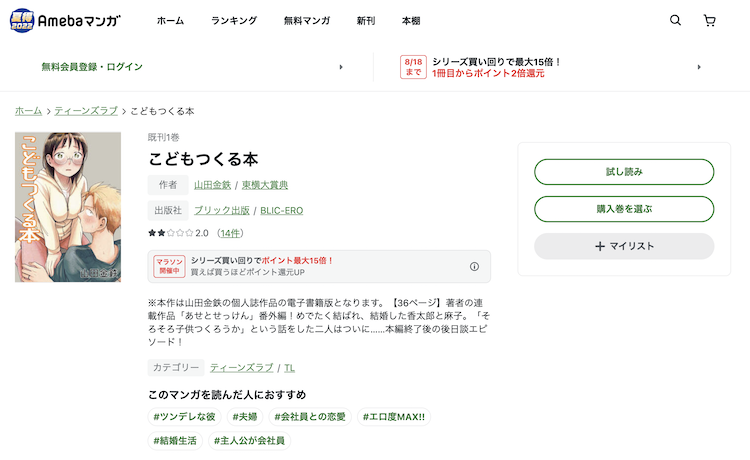750x460 pixels.
Task: View the 14件 reviews link
Action: (x=230, y=233)
